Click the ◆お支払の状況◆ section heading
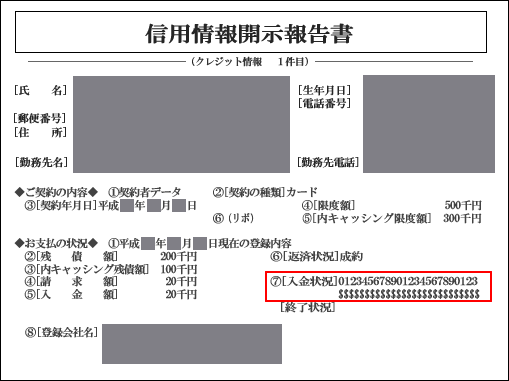Viewport: 509px width, 381px height. click(x=56, y=244)
